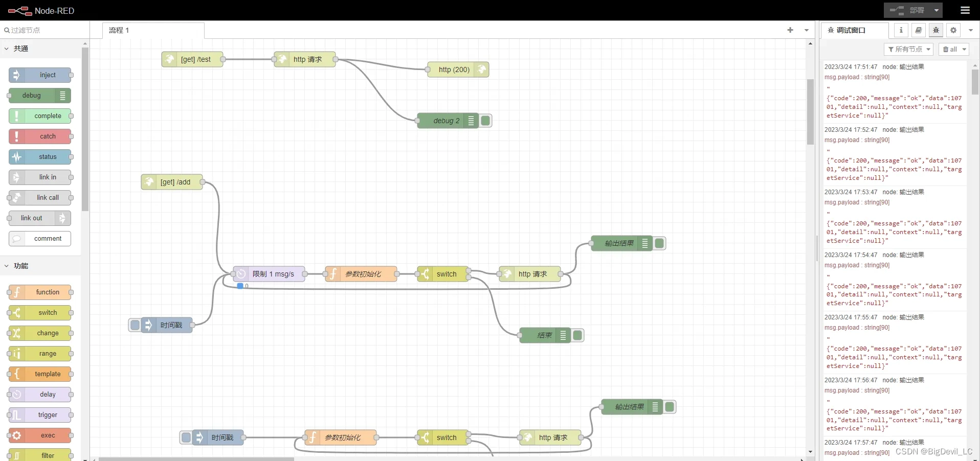
Task: Select the template node in palette
Action: point(40,374)
